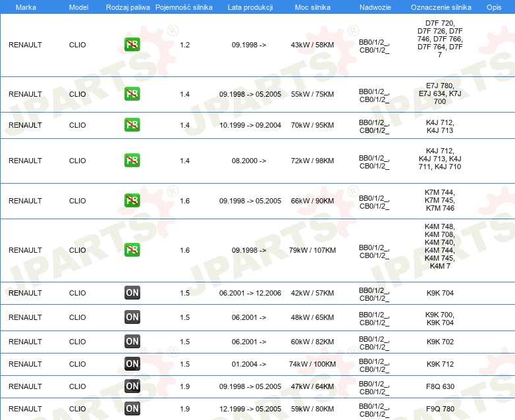This screenshot has height=420, width=515.
Task: Click the 08.2000 -> production date cell
Action: (x=250, y=161)
